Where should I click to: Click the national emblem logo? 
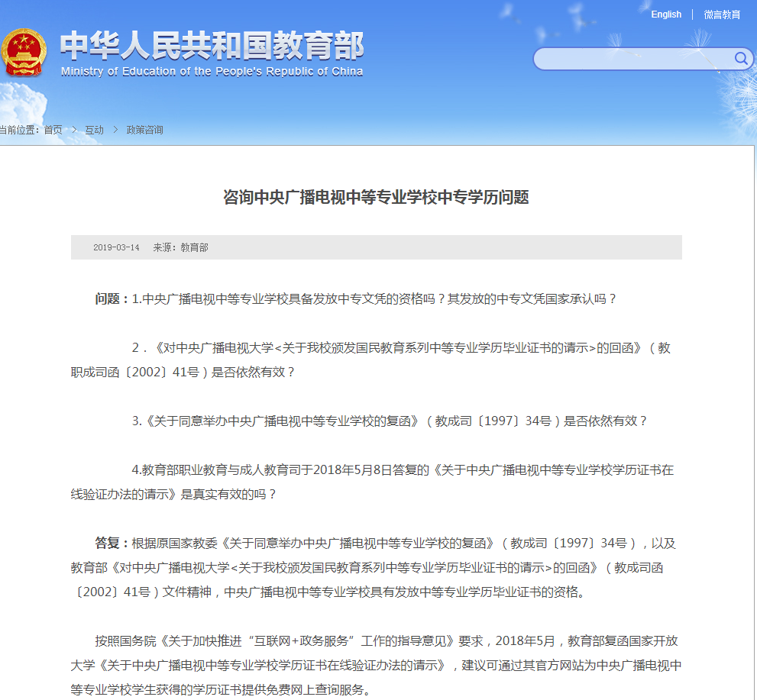24,53
